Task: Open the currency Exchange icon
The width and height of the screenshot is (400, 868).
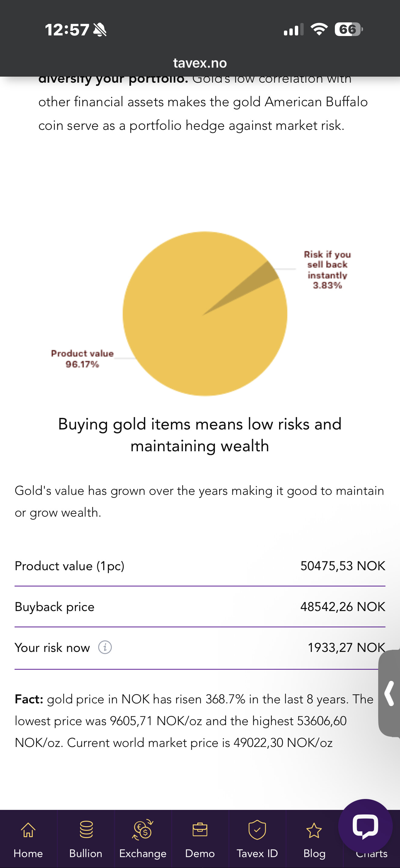Action: 143,830
